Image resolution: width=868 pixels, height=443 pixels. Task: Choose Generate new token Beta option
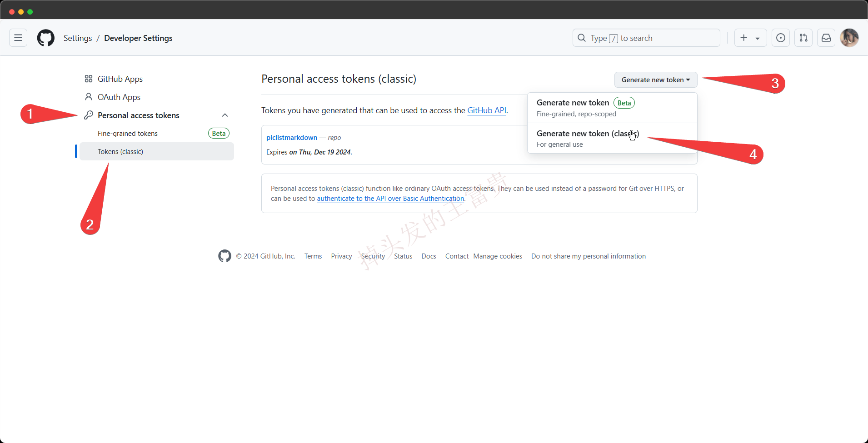[x=612, y=108]
